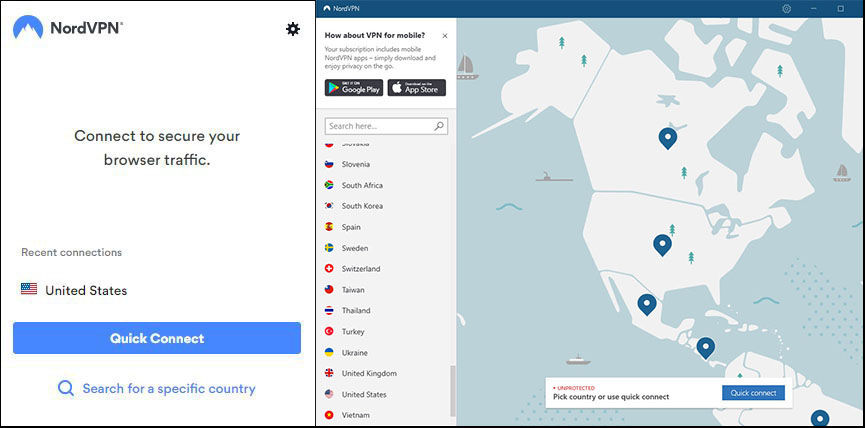Screen dimensions: 866x428
Task: Click the Turkey flag icon
Action: (329, 331)
